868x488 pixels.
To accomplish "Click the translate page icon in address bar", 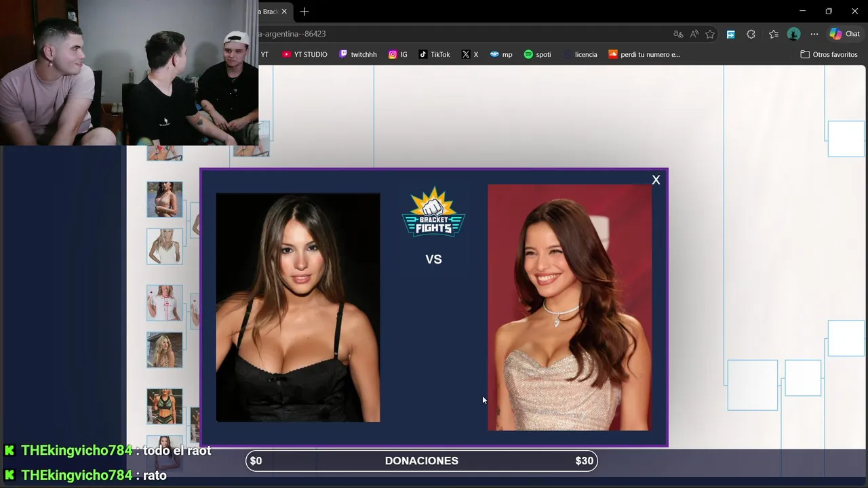I will tap(678, 34).
